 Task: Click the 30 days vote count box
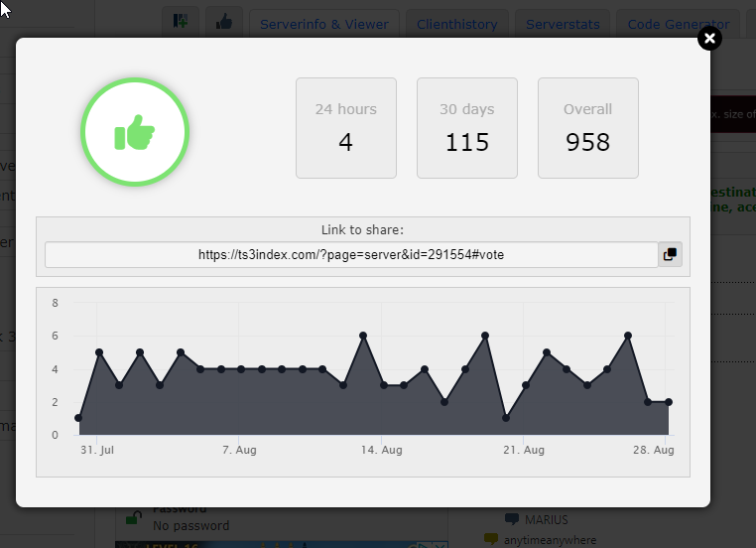click(x=466, y=128)
